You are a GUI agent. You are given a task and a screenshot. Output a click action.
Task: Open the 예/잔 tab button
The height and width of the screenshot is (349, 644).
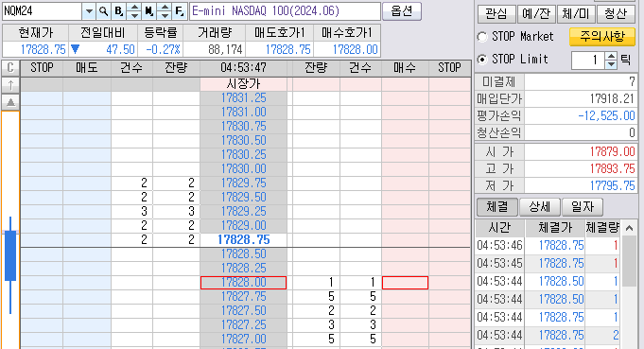coord(536,14)
